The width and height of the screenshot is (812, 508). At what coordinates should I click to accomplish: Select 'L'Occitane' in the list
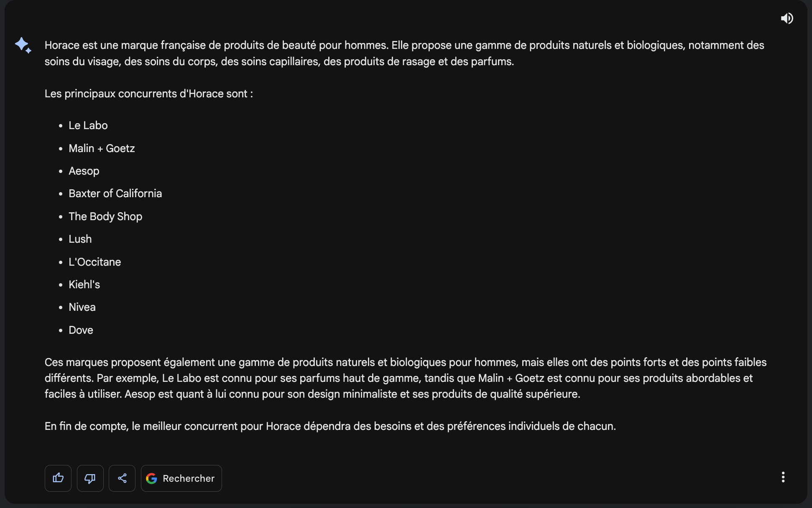tap(94, 262)
